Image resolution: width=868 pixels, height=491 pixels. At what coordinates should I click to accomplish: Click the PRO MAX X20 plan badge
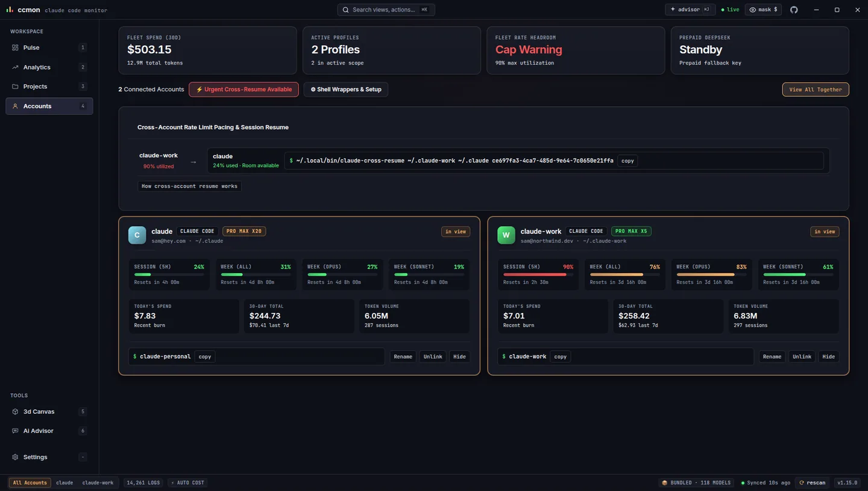[x=244, y=232]
